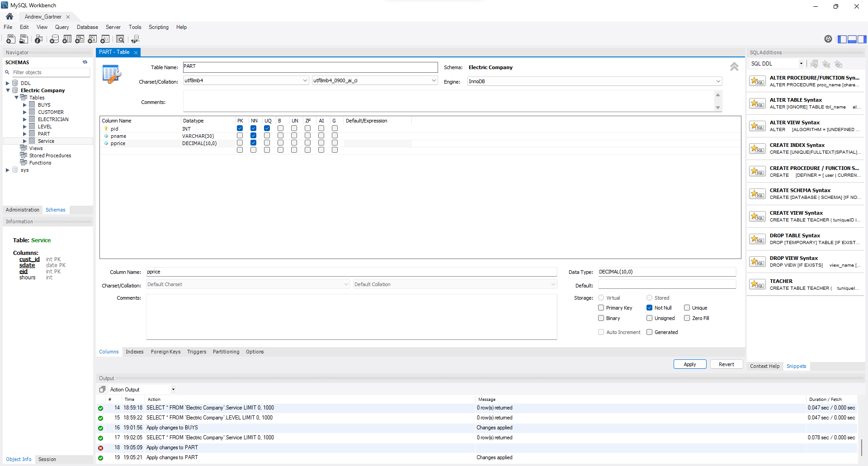The width and height of the screenshot is (868, 466).
Task: Toggle the bottom output panel
Action: coord(852,39)
